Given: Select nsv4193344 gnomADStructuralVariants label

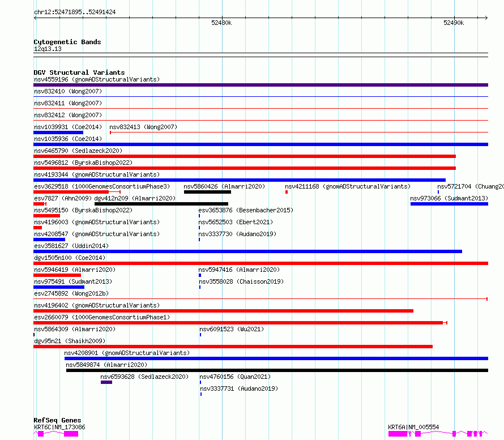Looking at the screenshot, I should (x=97, y=174).
